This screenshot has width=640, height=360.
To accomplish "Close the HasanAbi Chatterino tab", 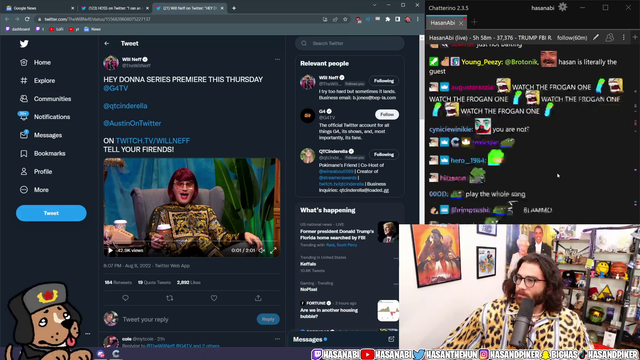I will point(461,23).
